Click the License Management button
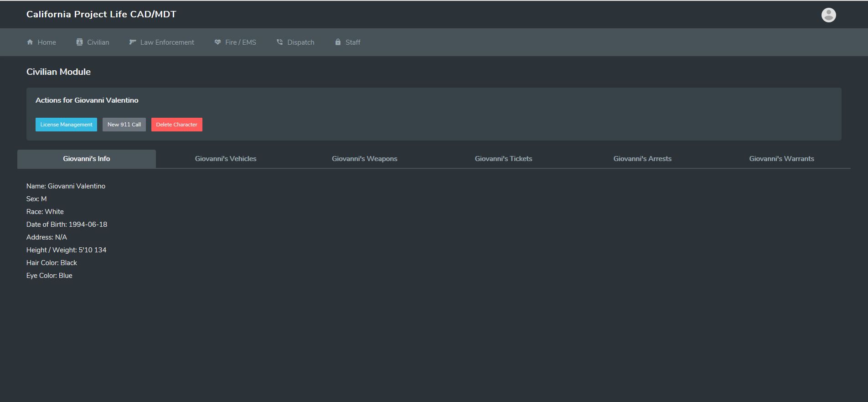Screen dimensions: 868x402 [x=66, y=125]
